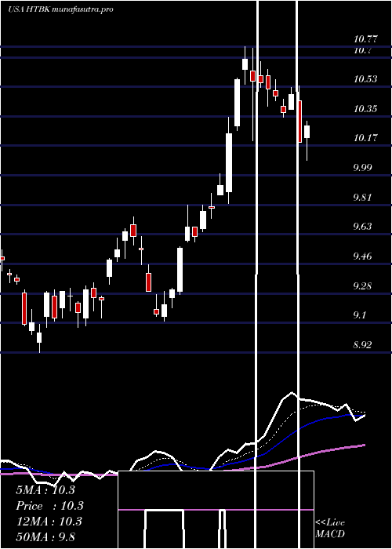Click the 9.63 price level label
392x549 pixels.
tap(364, 227)
